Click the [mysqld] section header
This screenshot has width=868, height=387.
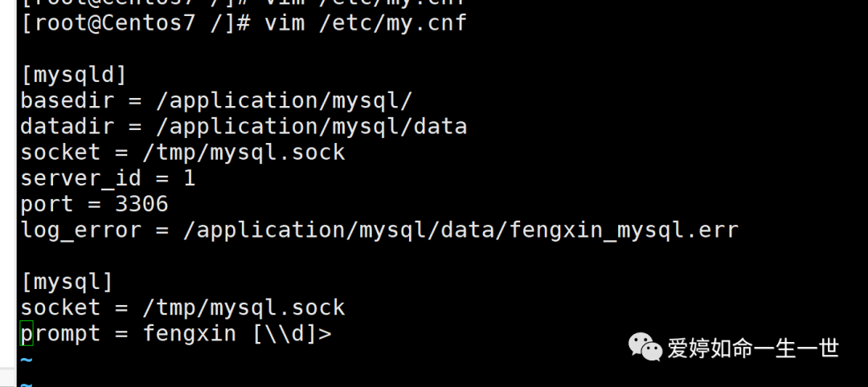coord(74,75)
